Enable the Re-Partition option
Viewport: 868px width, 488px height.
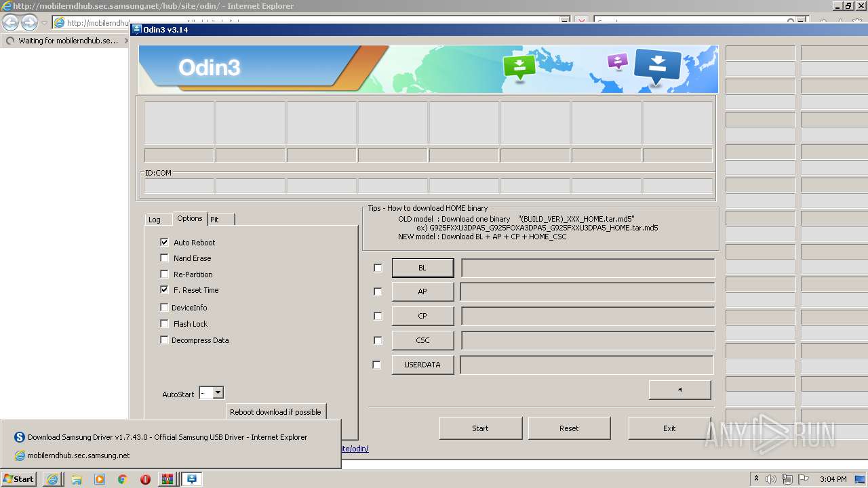click(164, 274)
